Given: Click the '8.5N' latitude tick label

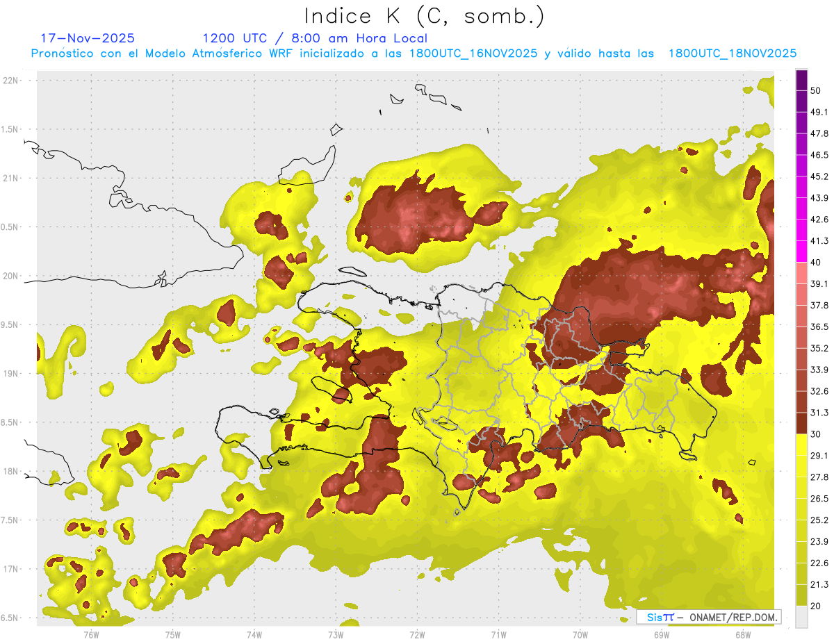Looking at the screenshot, I should (10, 422).
